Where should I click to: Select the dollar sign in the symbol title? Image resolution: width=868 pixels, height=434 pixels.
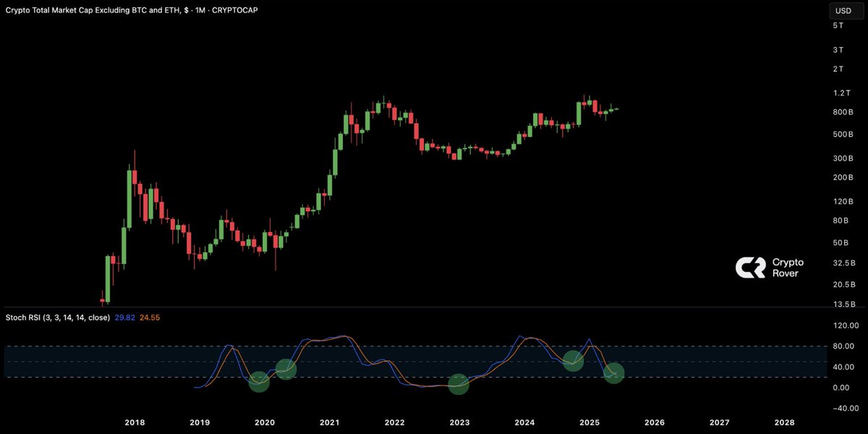click(x=188, y=10)
